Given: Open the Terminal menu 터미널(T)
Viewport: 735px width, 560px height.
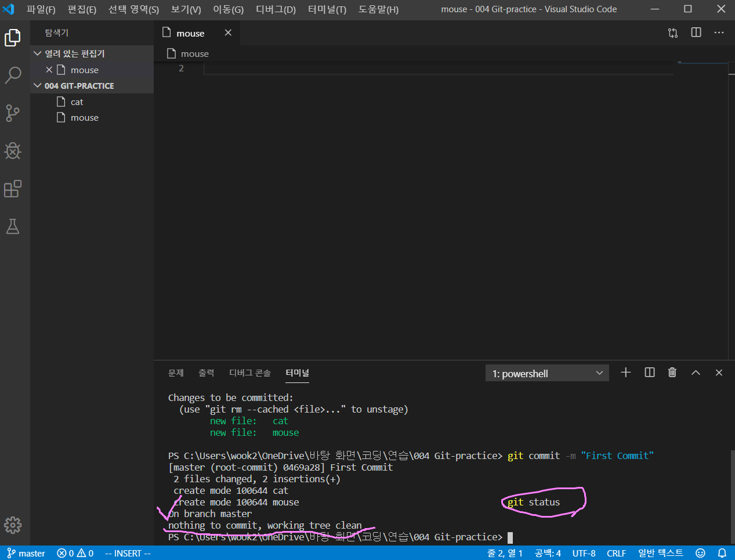Looking at the screenshot, I should tap(327, 9).
